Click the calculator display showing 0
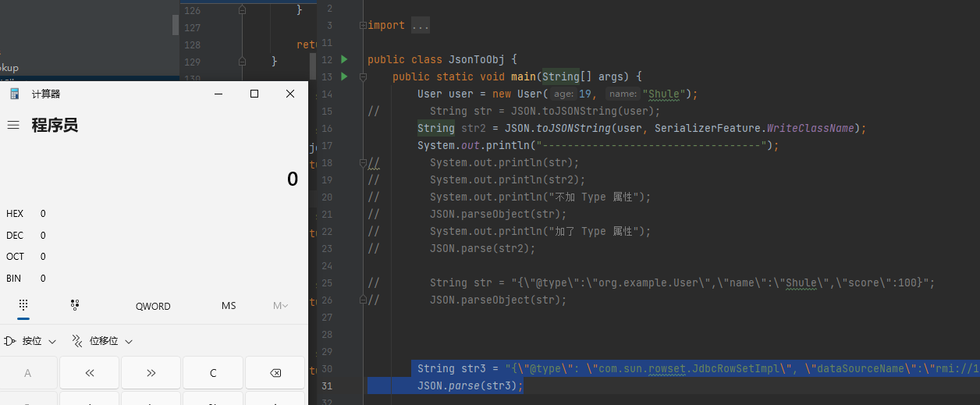 tap(293, 179)
